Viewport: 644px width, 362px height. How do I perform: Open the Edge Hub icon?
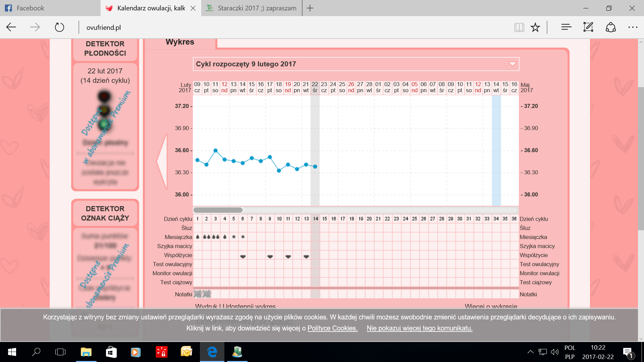tap(566, 27)
